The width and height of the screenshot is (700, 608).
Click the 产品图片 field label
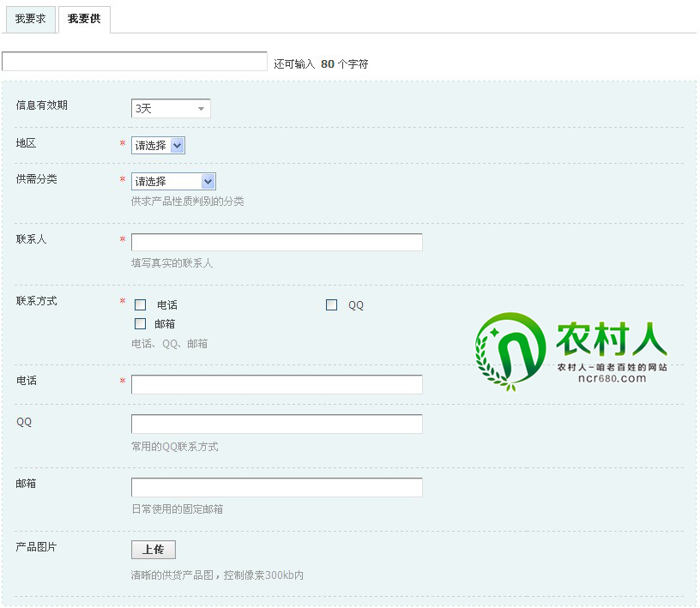36,547
